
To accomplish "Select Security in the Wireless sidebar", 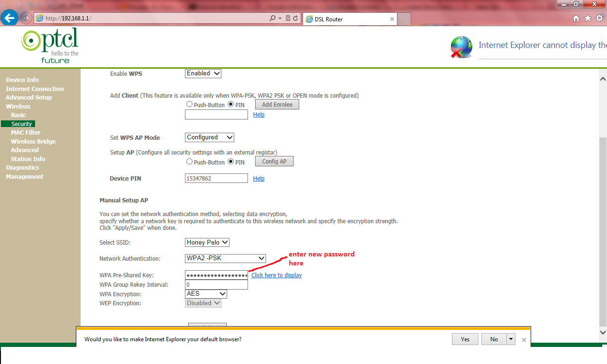I will click(21, 124).
